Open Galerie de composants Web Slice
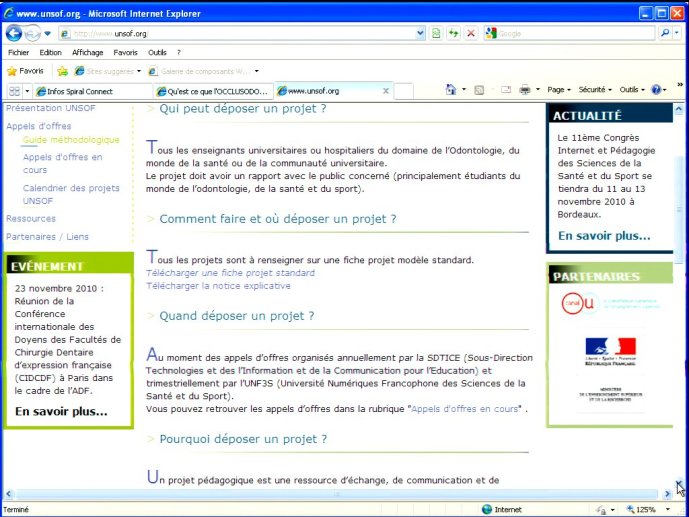The image size is (689, 517). tap(203, 71)
